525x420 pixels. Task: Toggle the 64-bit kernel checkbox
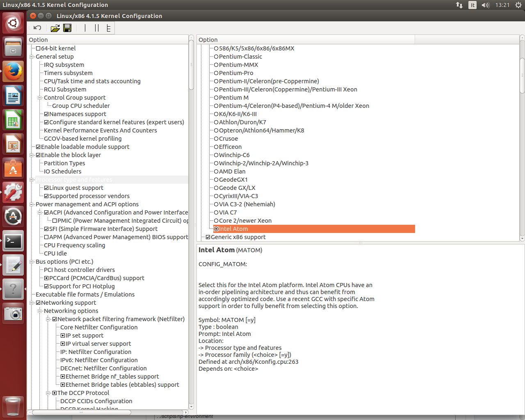pos(38,48)
